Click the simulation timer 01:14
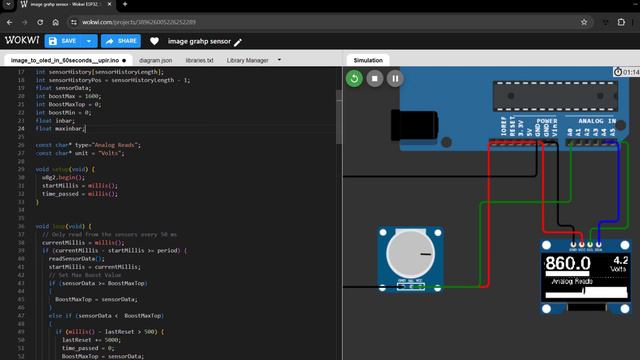This screenshot has width=640, height=360. (627, 72)
